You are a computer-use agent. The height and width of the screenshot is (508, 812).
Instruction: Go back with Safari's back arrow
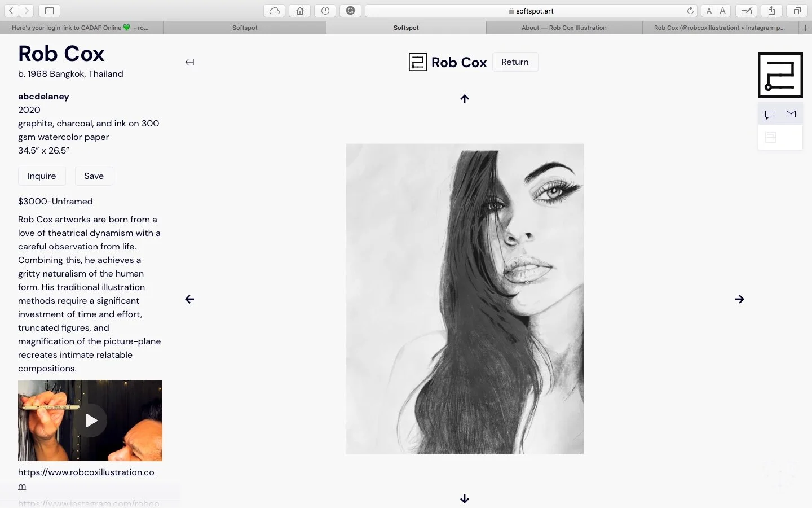tap(11, 11)
